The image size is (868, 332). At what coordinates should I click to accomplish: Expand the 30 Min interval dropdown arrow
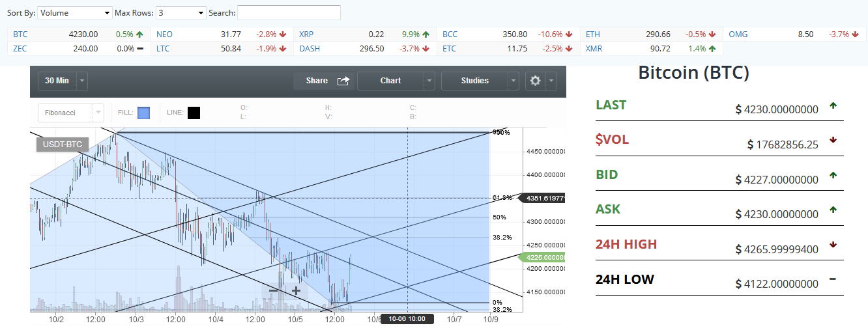pos(82,81)
